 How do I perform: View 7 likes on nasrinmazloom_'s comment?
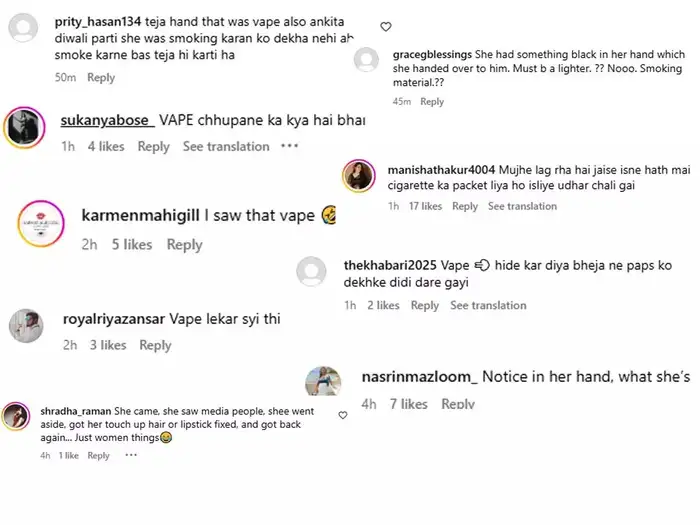click(x=408, y=404)
